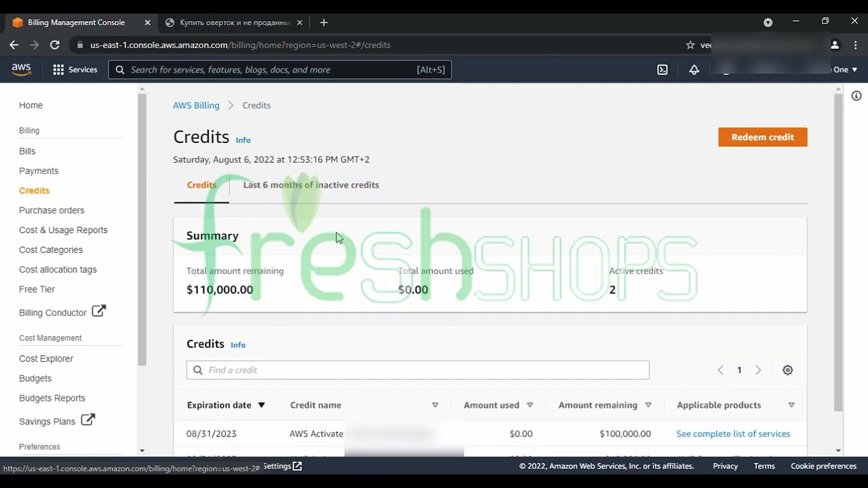Viewport: 868px width, 488px height.
Task: Open Cost allocation tags
Action: click(58, 269)
